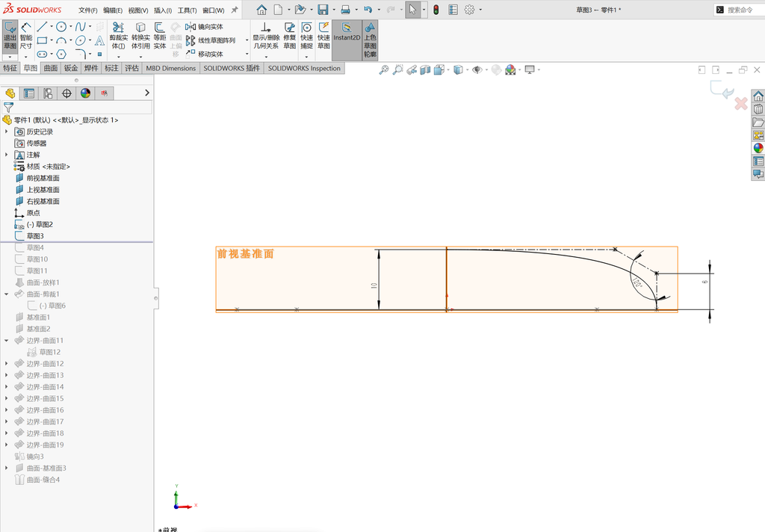
Task: Click the feature tree filter funnel icon
Action: [9, 107]
